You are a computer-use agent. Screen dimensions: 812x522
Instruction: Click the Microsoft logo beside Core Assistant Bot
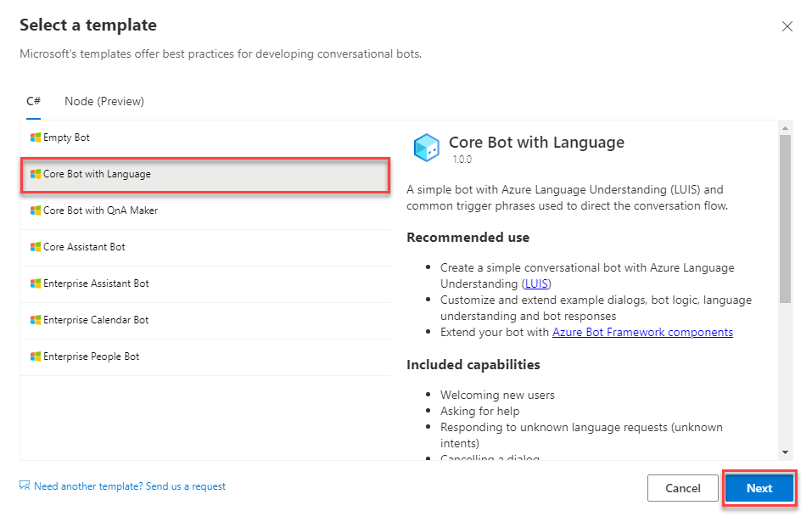36,247
